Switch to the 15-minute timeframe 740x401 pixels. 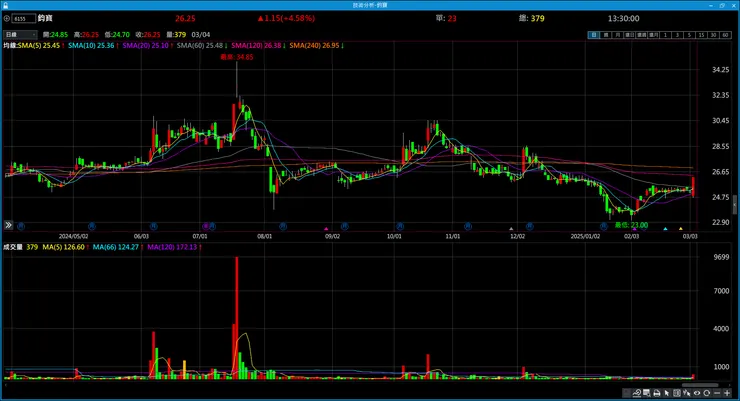[x=701, y=35]
